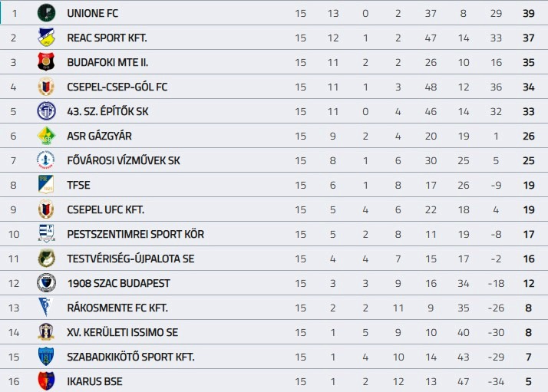Click the Pestszentimrei Sport Kör logo
Viewport: 548px width, 392px height.
pos(46,234)
